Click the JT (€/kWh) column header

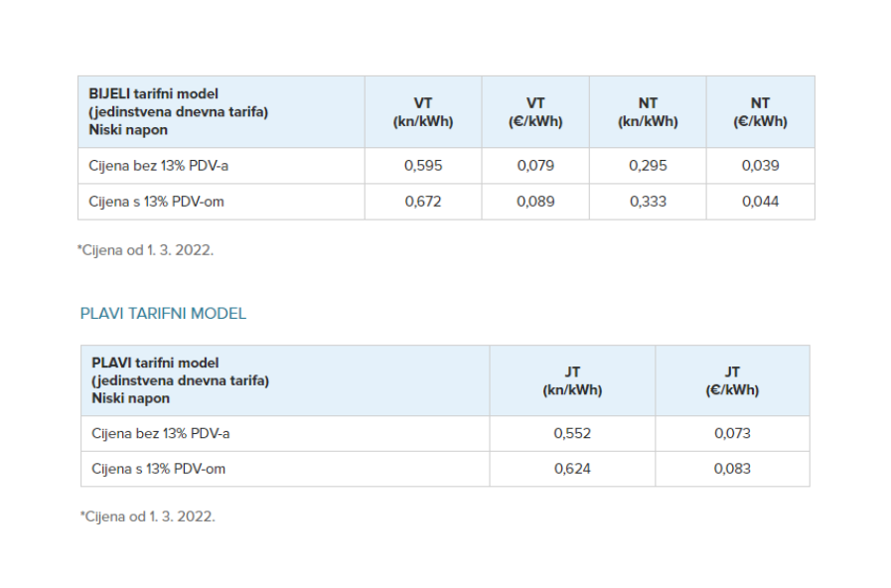click(x=732, y=380)
